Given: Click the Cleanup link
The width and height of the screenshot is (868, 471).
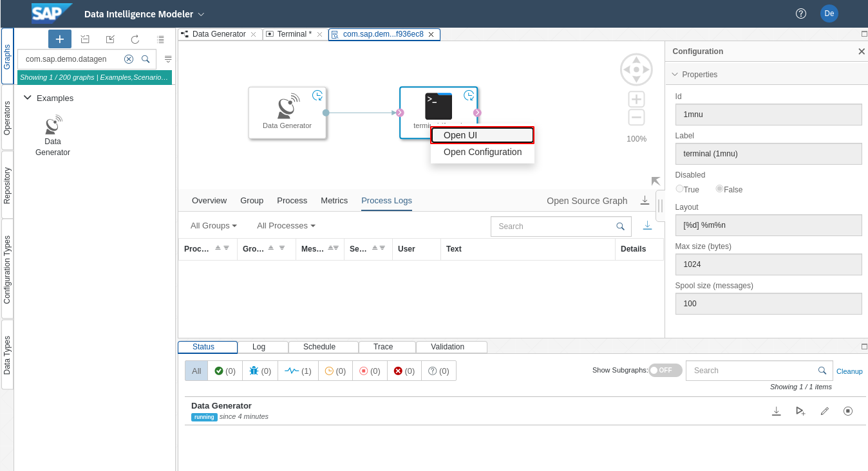Looking at the screenshot, I should click(849, 371).
